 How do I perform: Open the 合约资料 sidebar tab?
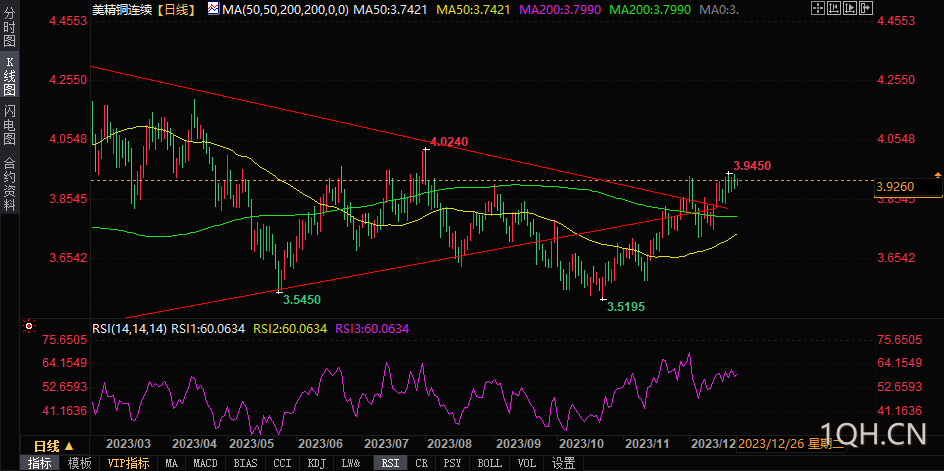(x=10, y=182)
